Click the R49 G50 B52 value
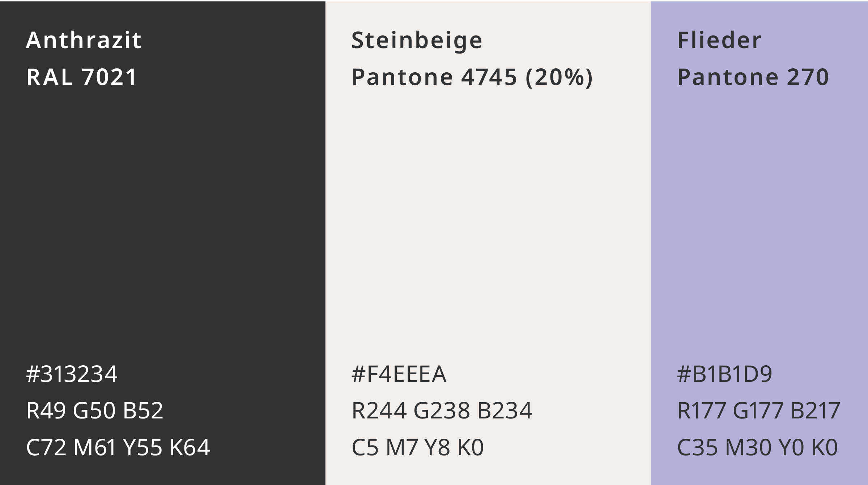 (x=95, y=410)
